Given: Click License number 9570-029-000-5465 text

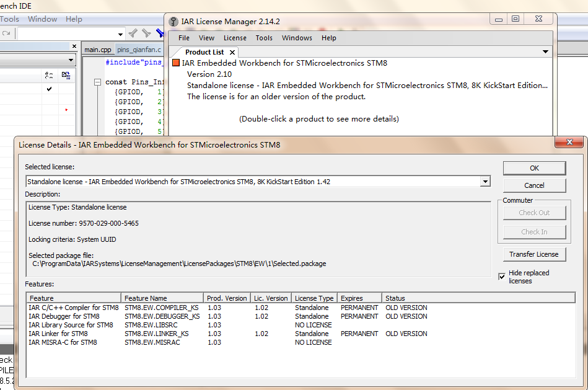Looking at the screenshot, I should (84, 223).
